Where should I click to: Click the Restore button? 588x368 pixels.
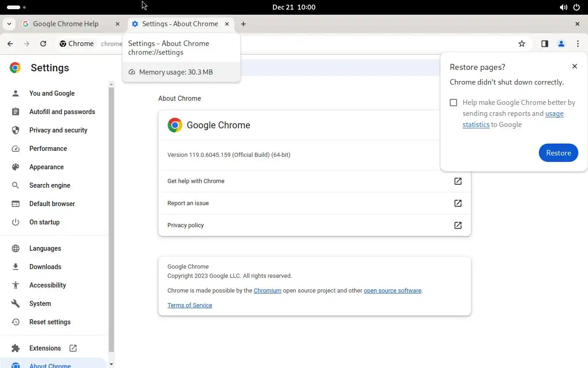pos(559,153)
